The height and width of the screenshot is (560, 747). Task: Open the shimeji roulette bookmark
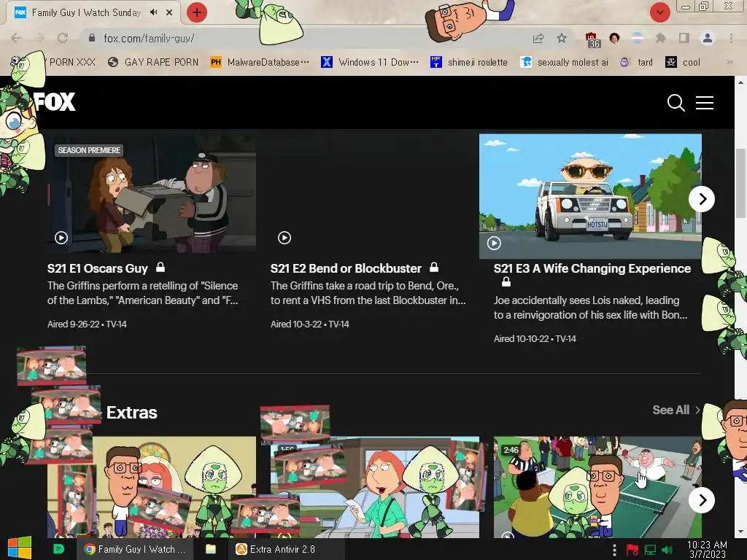pos(469,63)
